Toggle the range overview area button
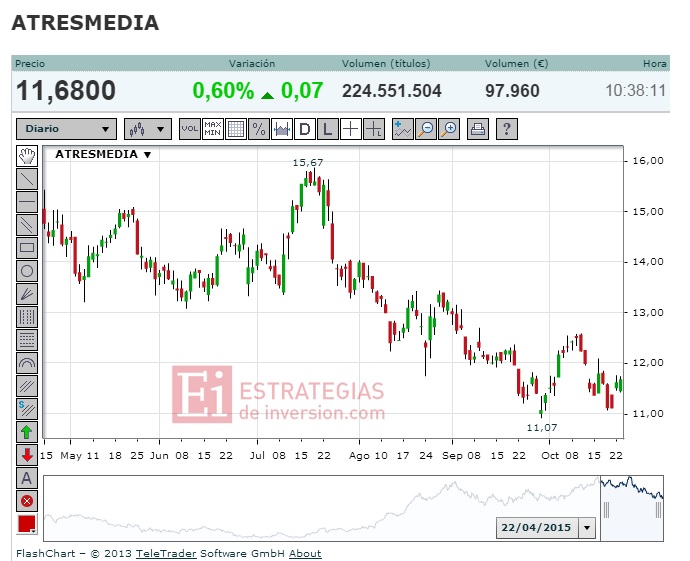This screenshot has height=561, width=690. point(282,129)
